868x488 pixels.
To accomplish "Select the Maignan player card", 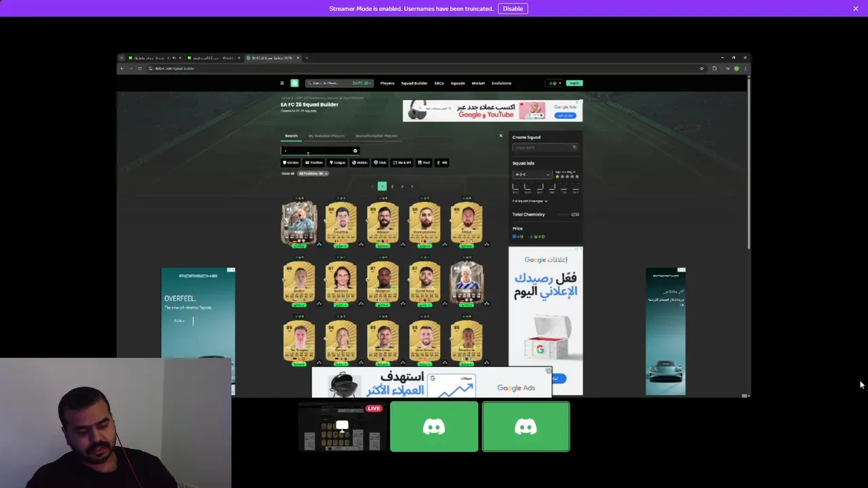I will (x=382, y=281).
